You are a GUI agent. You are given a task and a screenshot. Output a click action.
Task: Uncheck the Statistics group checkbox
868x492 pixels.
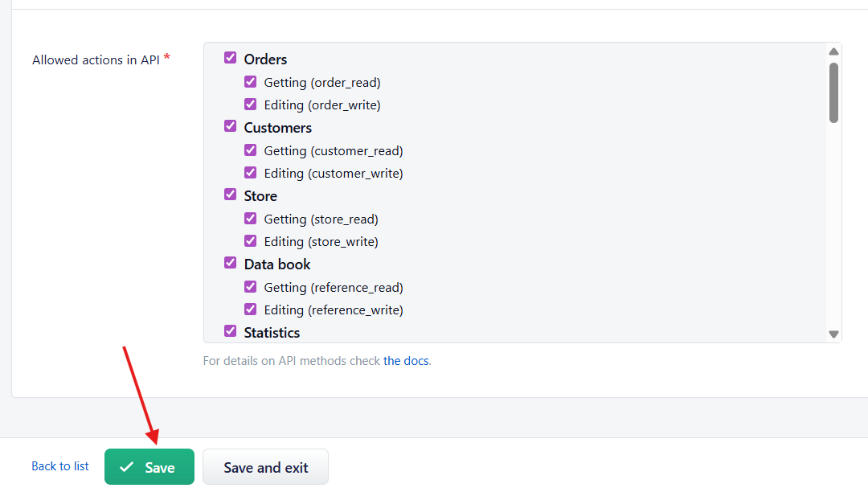(x=231, y=331)
